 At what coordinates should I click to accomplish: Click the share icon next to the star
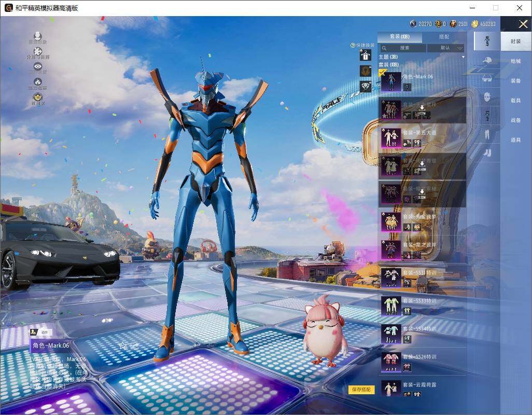134,346
